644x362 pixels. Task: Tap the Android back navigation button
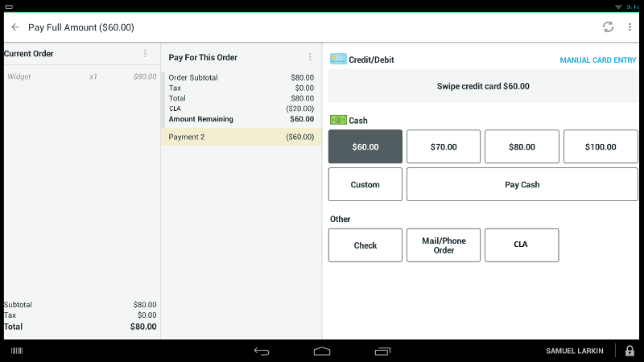[262, 351]
